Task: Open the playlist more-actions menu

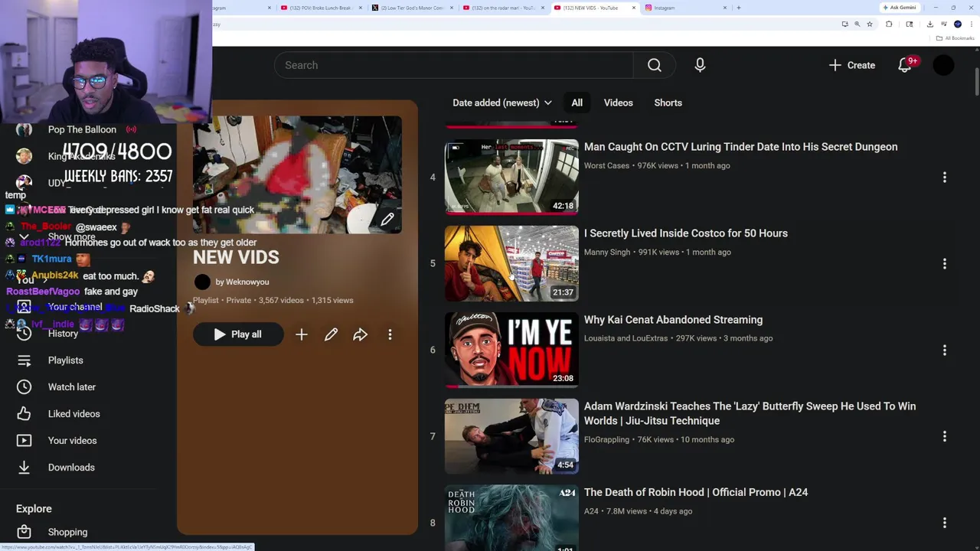Action: [x=390, y=334]
